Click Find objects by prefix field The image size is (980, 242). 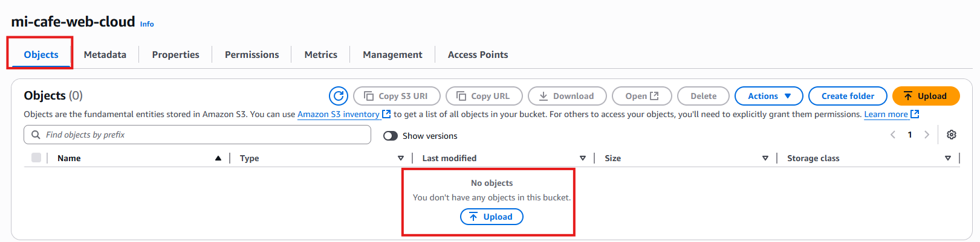[x=197, y=135]
